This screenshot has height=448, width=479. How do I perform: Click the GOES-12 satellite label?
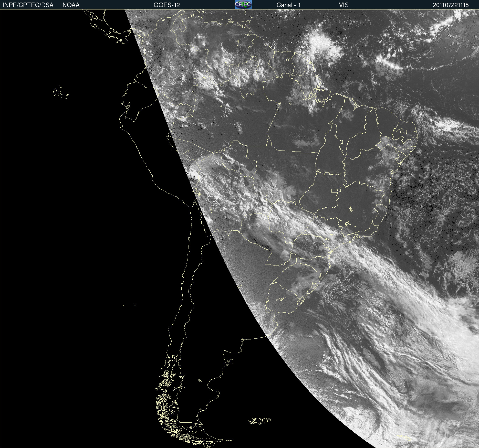[x=167, y=5]
